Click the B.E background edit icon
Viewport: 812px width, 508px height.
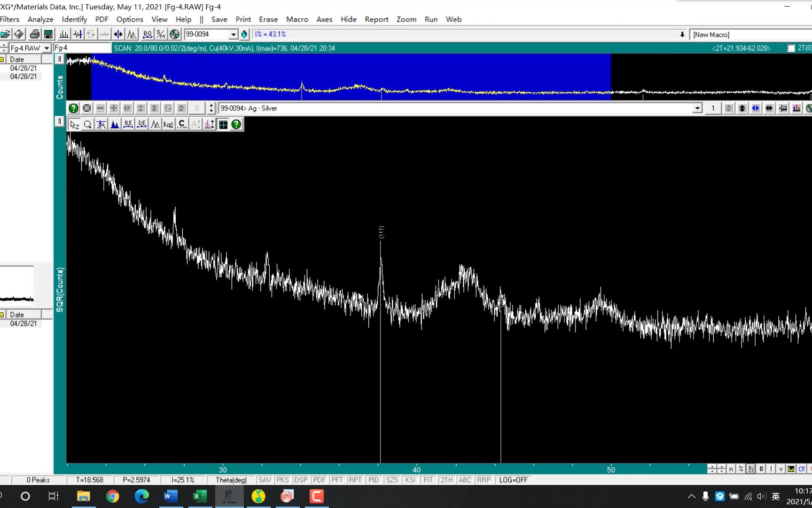pyautogui.click(x=128, y=124)
